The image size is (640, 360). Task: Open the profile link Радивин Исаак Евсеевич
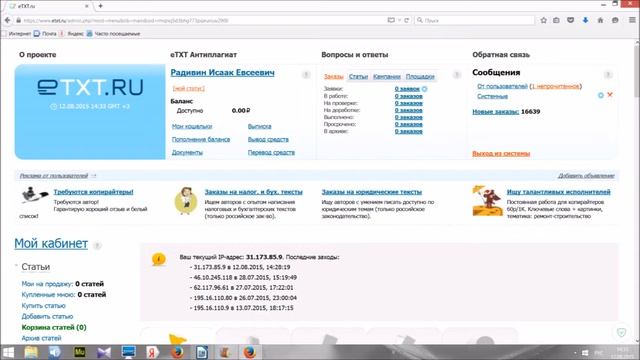click(x=222, y=73)
